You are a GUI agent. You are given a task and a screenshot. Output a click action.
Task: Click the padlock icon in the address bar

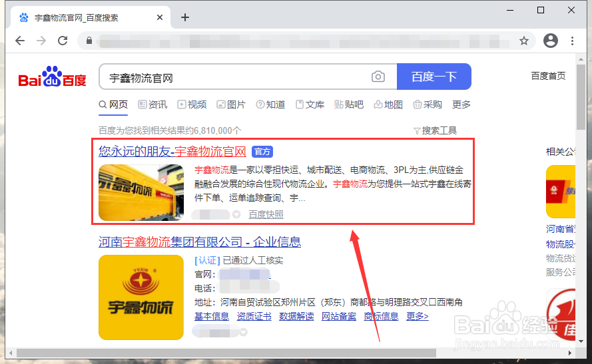pyautogui.click(x=89, y=41)
